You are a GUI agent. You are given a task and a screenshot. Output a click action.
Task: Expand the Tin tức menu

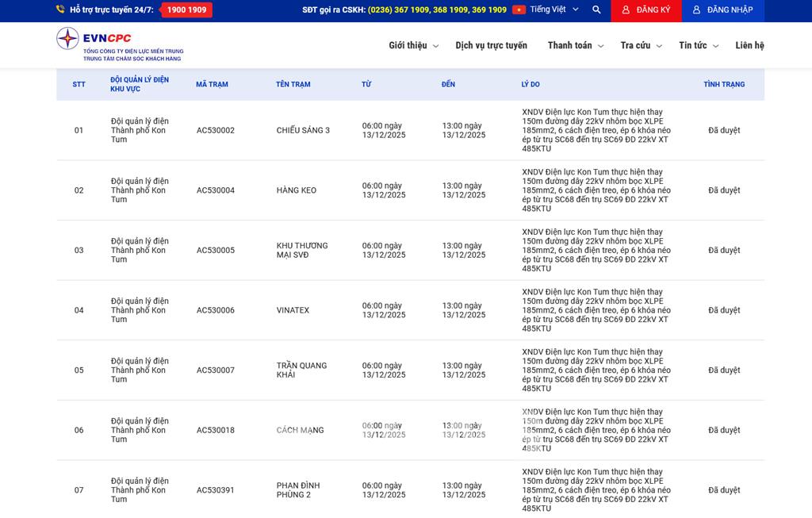699,46
